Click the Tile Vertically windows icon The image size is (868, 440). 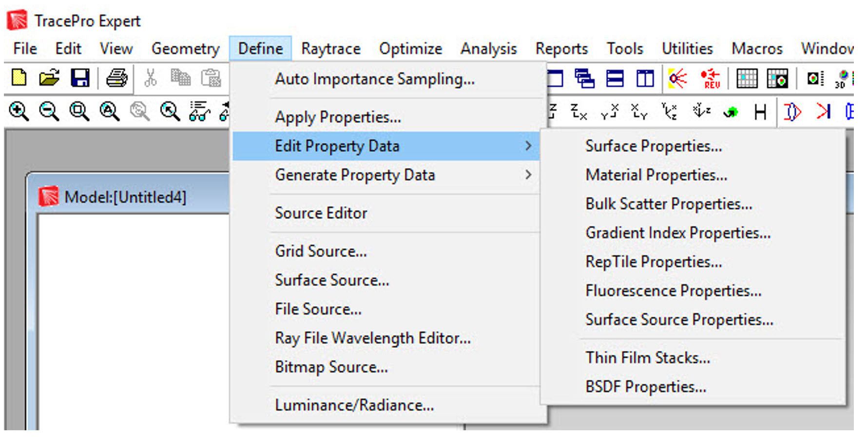click(x=645, y=78)
